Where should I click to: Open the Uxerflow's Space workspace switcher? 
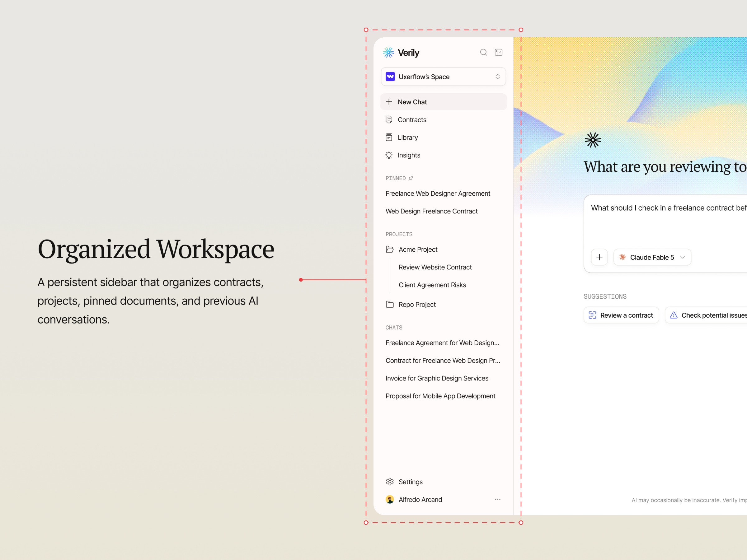(443, 77)
